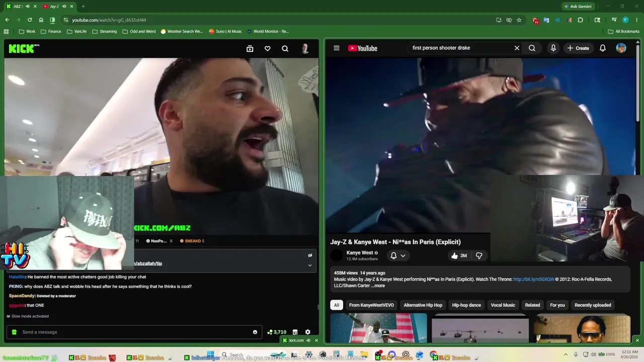Screen dimensions: 644x362
Task: Open the VanLife bookmarks folder
Action: [x=76, y=31]
